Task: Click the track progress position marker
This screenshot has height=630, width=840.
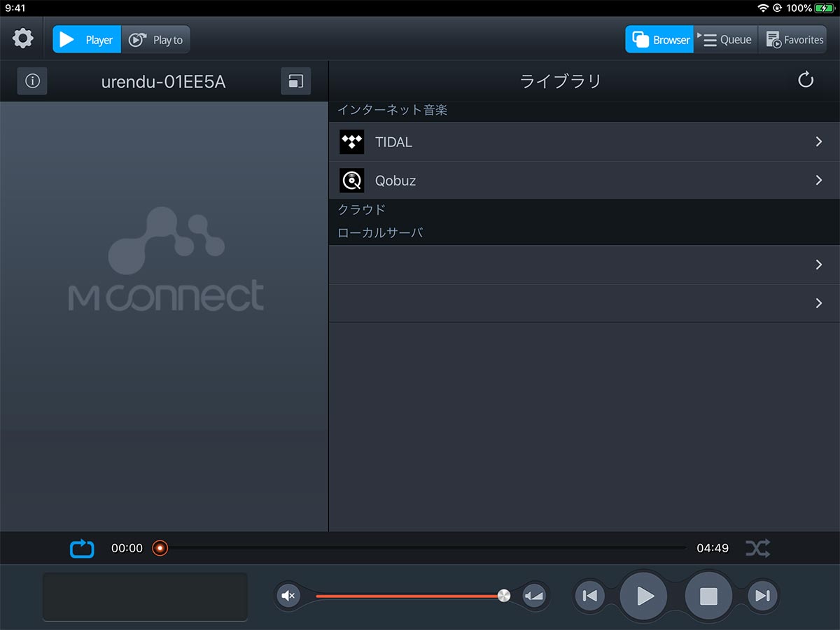Action: tap(160, 548)
